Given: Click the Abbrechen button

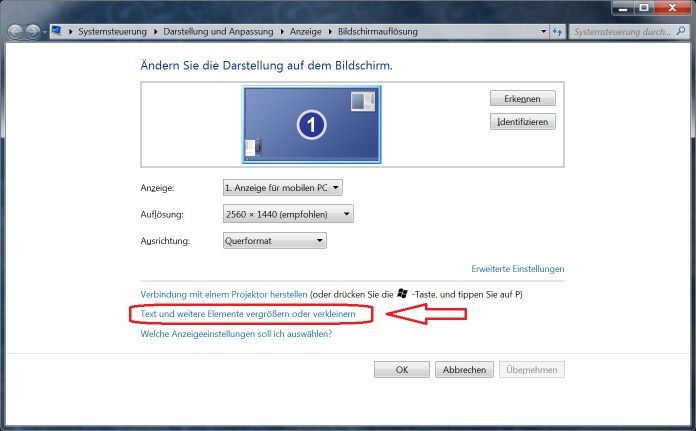Looking at the screenshot, I should (464, 369).
